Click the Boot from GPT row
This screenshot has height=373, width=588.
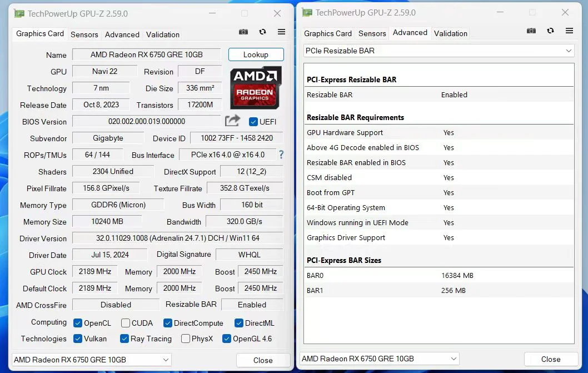point(438,192)
